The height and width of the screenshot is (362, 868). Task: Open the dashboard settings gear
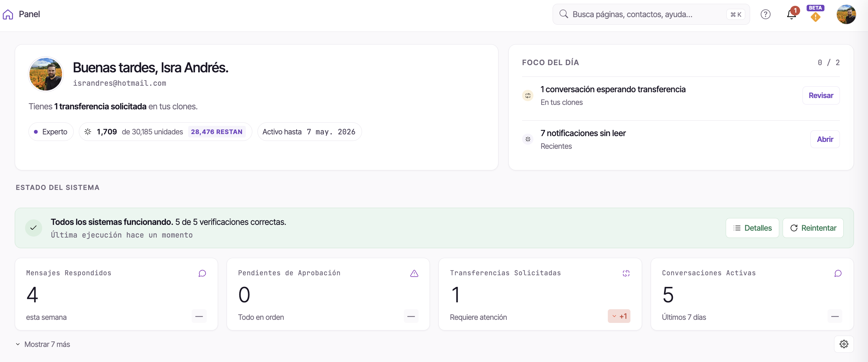pyautogui.click(x=844, y=344)
